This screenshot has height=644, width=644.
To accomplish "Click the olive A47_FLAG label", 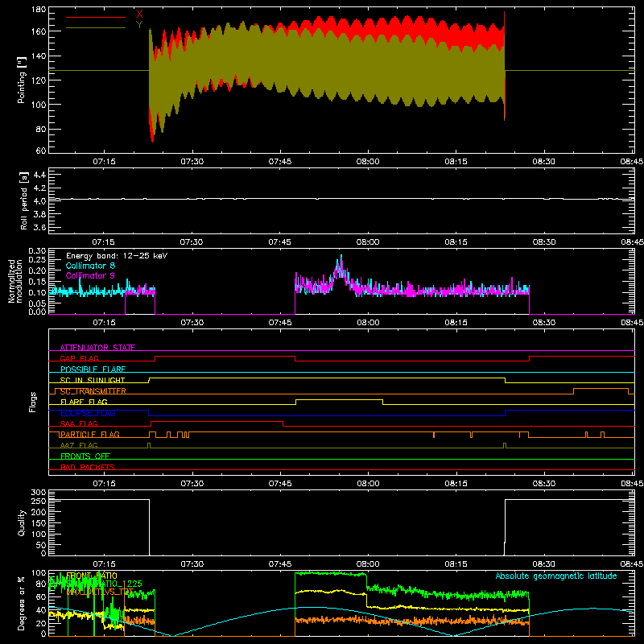I will point(79,445).
